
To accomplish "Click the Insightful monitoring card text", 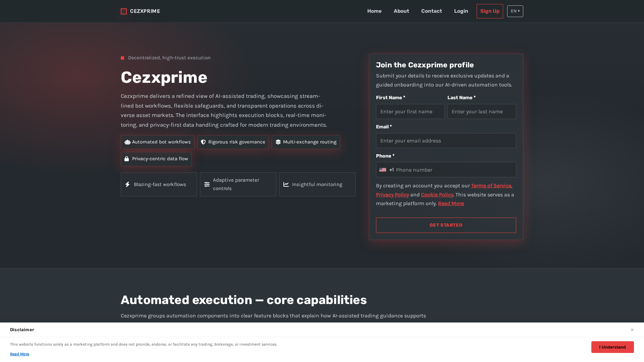I will pos(317,184).
